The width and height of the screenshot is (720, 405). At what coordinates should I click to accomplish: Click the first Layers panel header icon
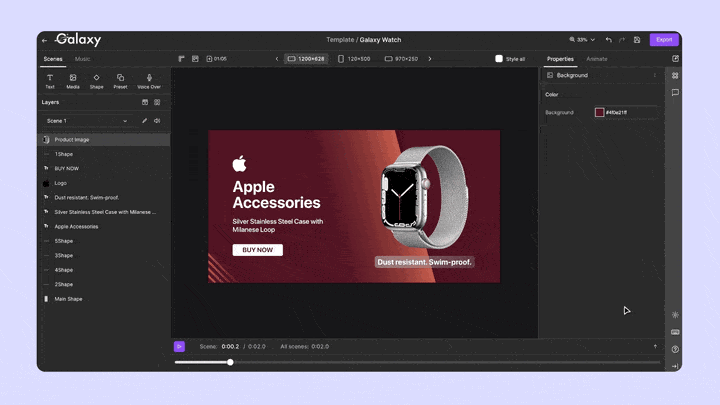[x=145, y=102]
